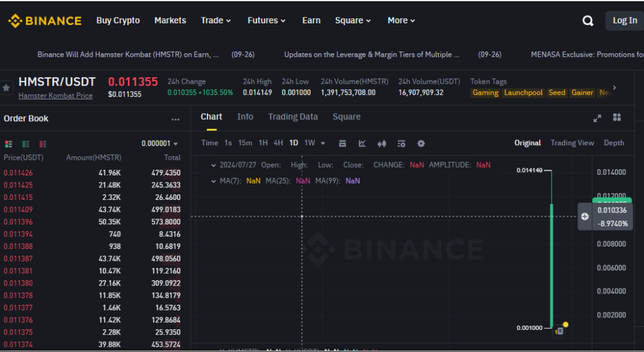The height and width of the screenshot is (352, 644).
Task: Open Leverage & Margin Tiers announcement
Action: (372, 55)
